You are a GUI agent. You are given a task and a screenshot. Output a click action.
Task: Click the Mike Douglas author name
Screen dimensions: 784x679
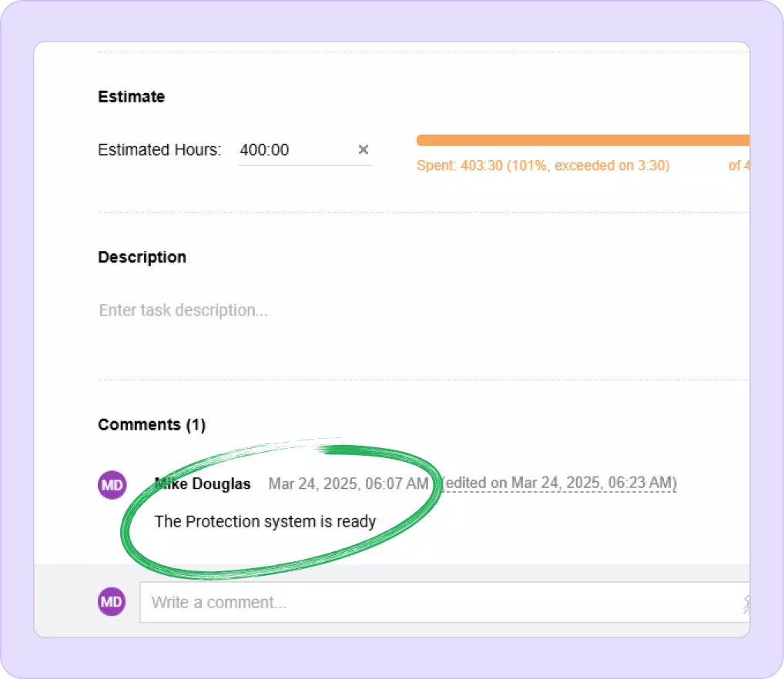(x=203, y=484)
